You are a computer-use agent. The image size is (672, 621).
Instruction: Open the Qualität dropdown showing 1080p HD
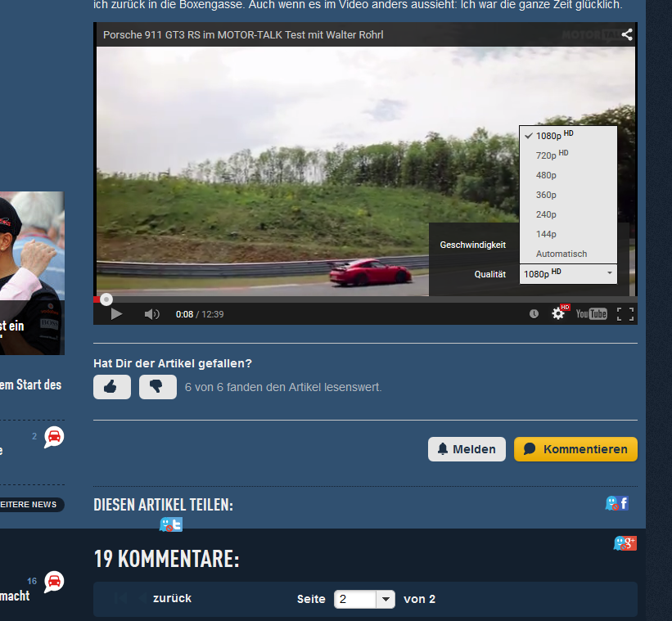click(x=568, y=274)
